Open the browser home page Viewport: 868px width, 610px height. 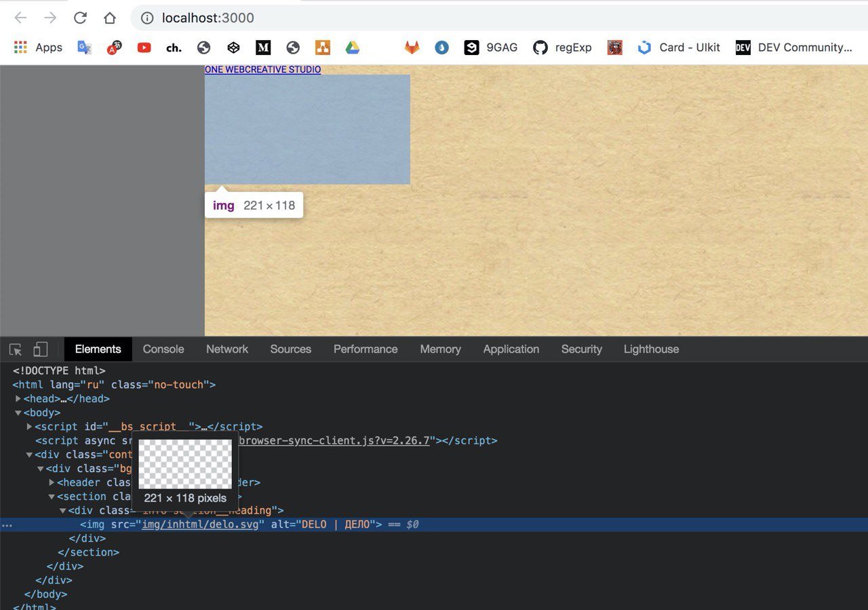110,18
